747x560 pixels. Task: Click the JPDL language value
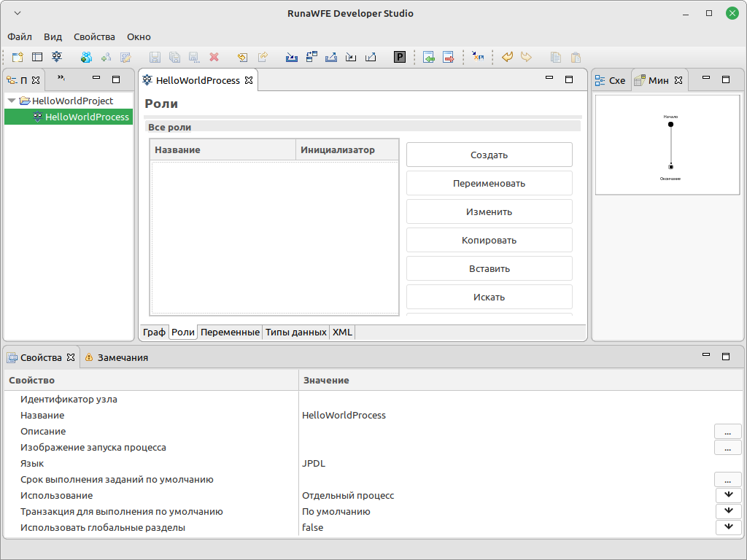(314, 463)
